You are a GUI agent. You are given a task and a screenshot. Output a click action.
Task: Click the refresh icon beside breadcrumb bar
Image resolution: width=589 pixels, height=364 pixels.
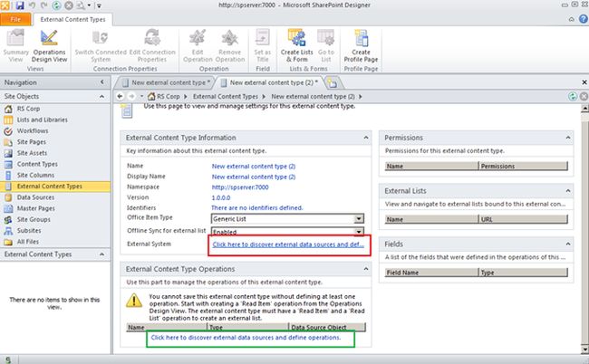573,97
